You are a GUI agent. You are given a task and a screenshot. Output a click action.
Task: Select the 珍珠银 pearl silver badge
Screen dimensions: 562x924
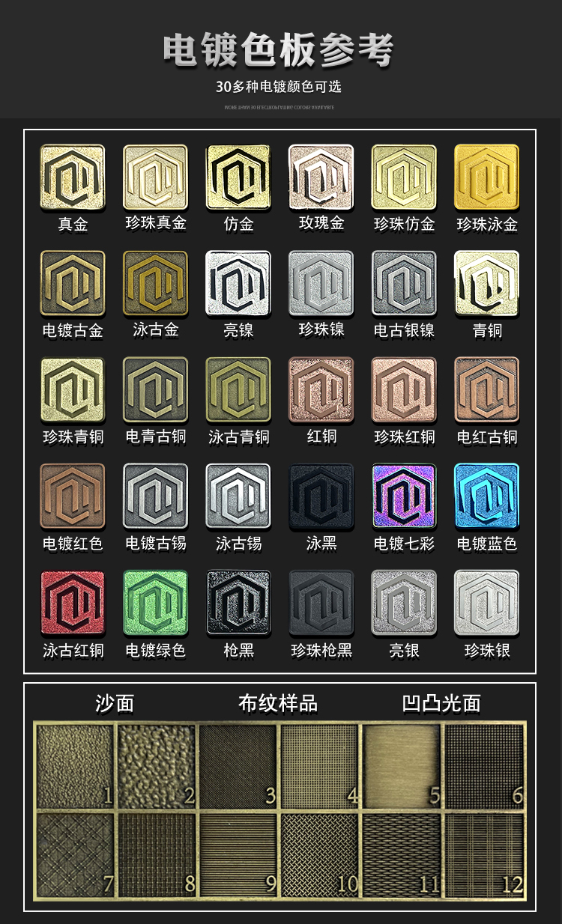pyautogui.click(x=487, y=603)
